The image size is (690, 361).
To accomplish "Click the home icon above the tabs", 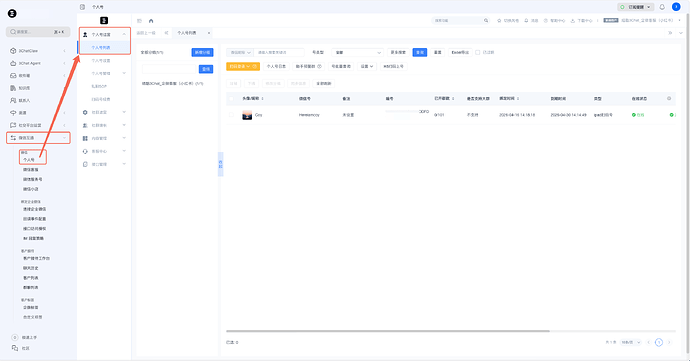I will click(151, 21).
